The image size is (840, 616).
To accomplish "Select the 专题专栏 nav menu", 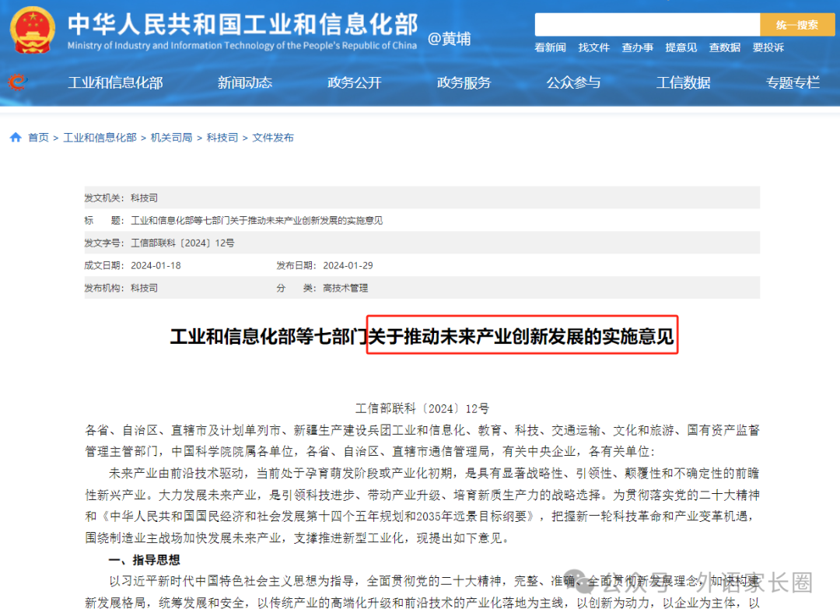I will point(793,82).
